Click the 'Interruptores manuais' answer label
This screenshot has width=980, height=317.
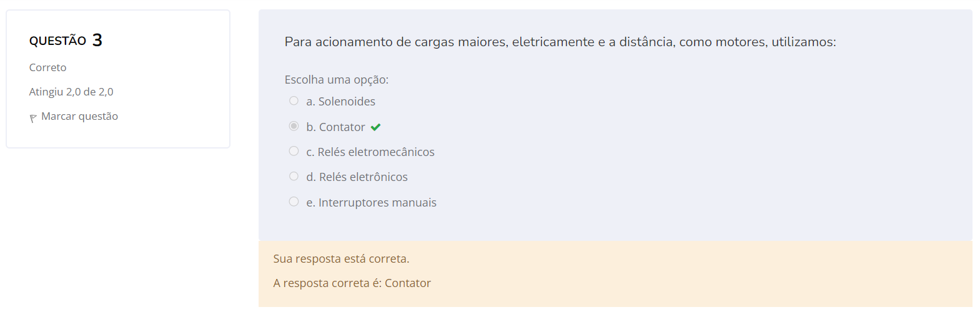377,203
